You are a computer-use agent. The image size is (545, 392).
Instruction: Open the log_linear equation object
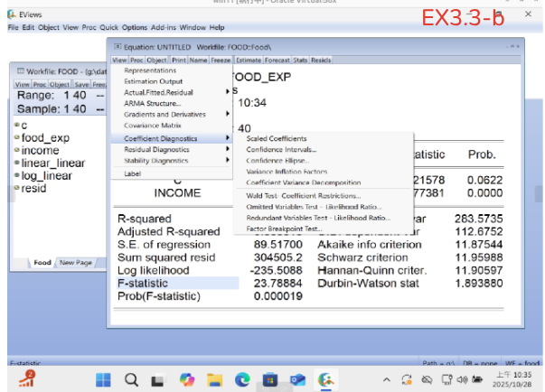tap(46, 175)
